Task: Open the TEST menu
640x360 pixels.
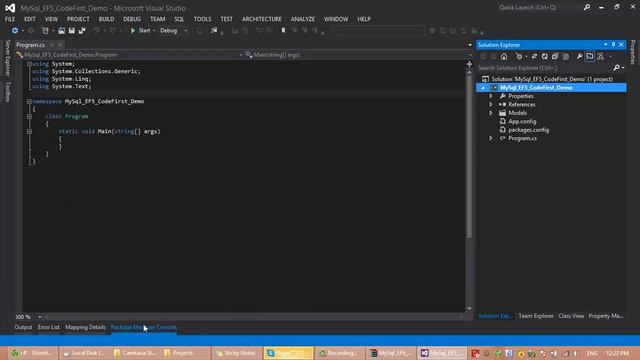Action: point(227,19)
